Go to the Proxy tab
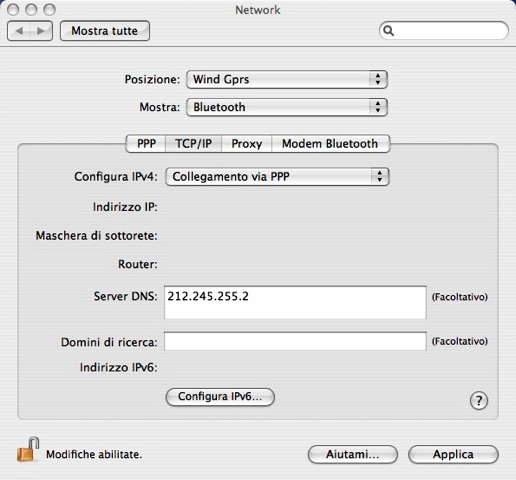This screenshot has width=516, height=480. [246, 144]
